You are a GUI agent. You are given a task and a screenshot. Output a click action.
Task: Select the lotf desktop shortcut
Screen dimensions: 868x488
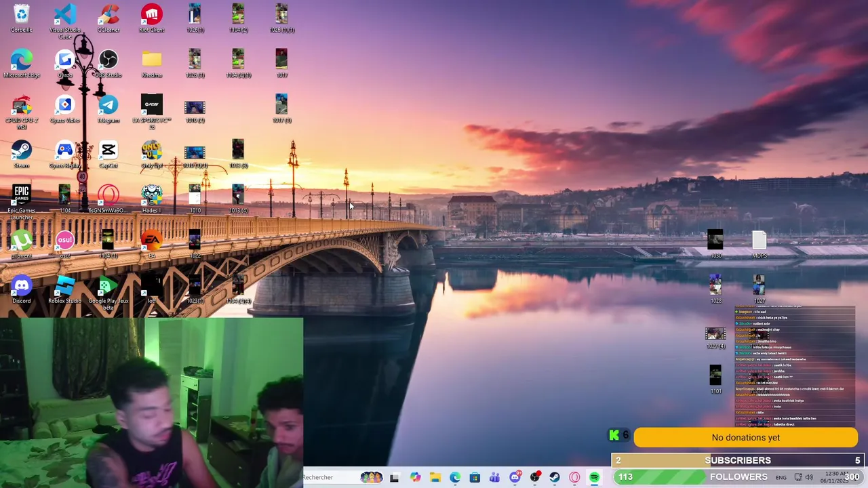coord(152,290)
